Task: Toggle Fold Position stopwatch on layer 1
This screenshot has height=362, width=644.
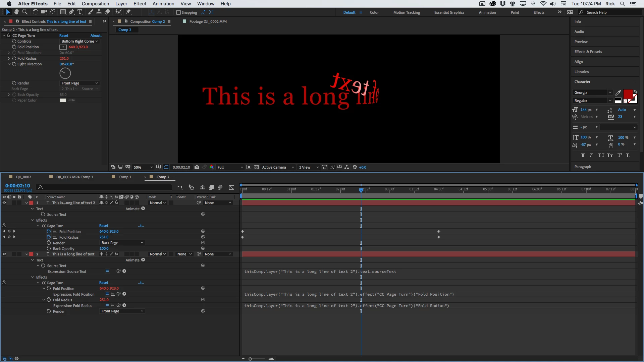Action: (x=49, y=232)
